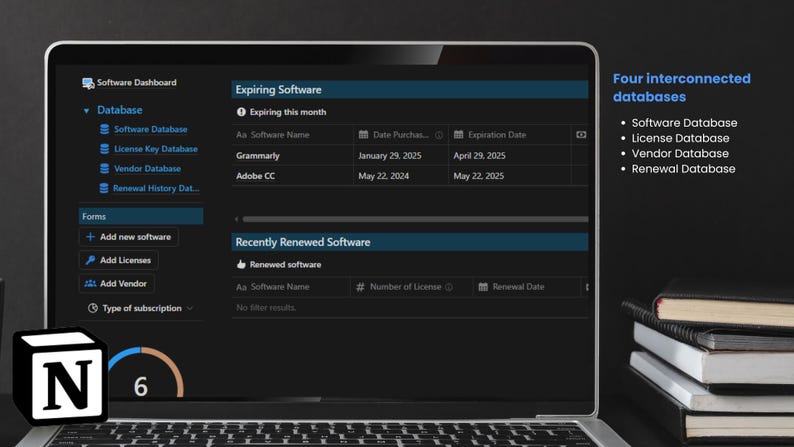Click the Notion logo
Image resolution: width=794 pixels, height=447 pixels.
pyautogui.click(x=60, y=376)
